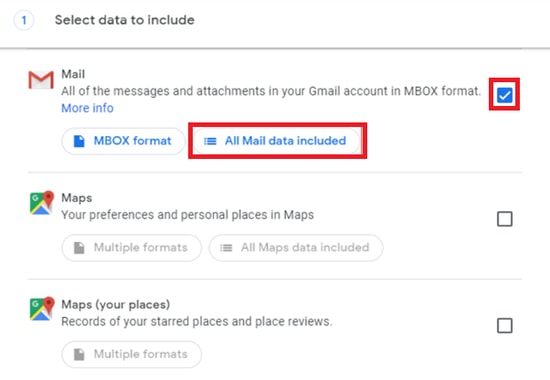Click the Mail title text
This screenshot has height=380, width=550.
coord(73,74)
